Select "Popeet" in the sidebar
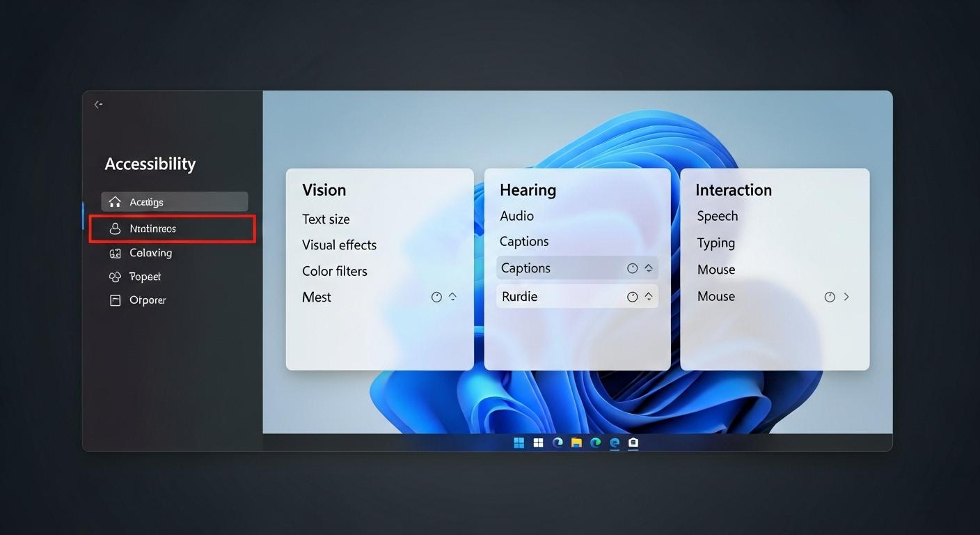The height and width of the screenshot is (535, 980). pos(145,277)
